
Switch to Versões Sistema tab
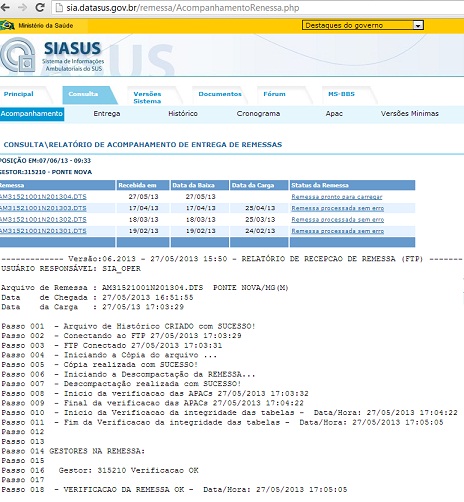[x=147, y=97]
